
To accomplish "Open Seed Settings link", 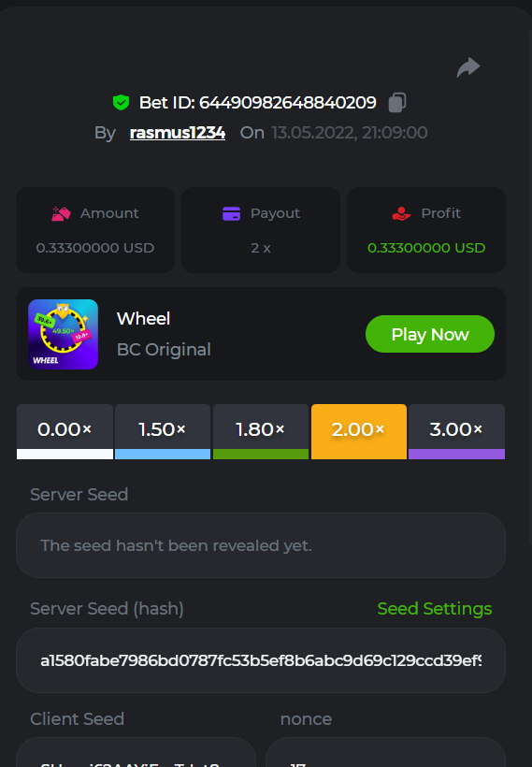I will click(x=435, y=609).
